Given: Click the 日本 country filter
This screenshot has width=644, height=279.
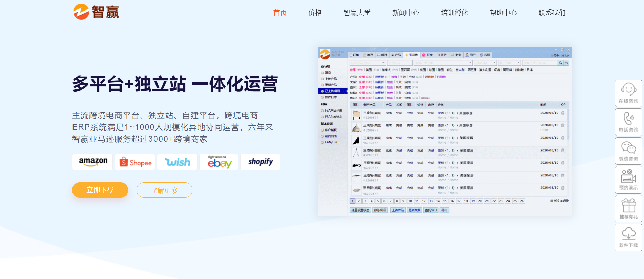Looking at the screenshot, I should point(530,70).
